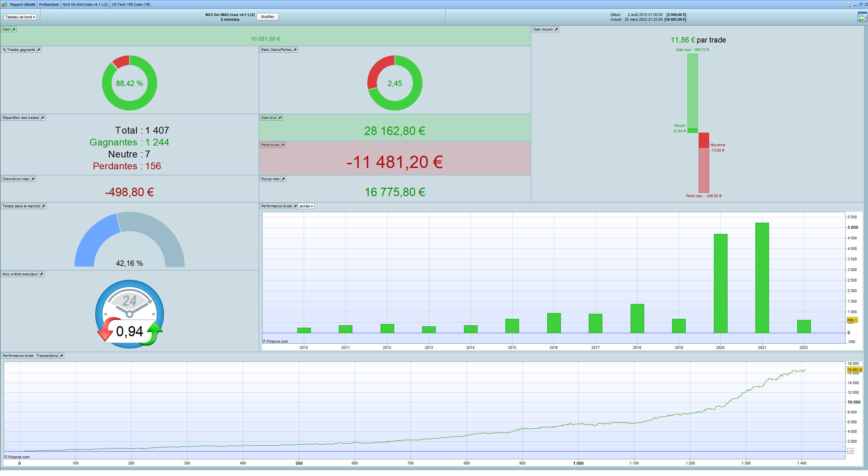Viewport: 868px width, 476px height.
Task: Click wrench for Moy ordres exec/jour
Action: coord(41,274)
